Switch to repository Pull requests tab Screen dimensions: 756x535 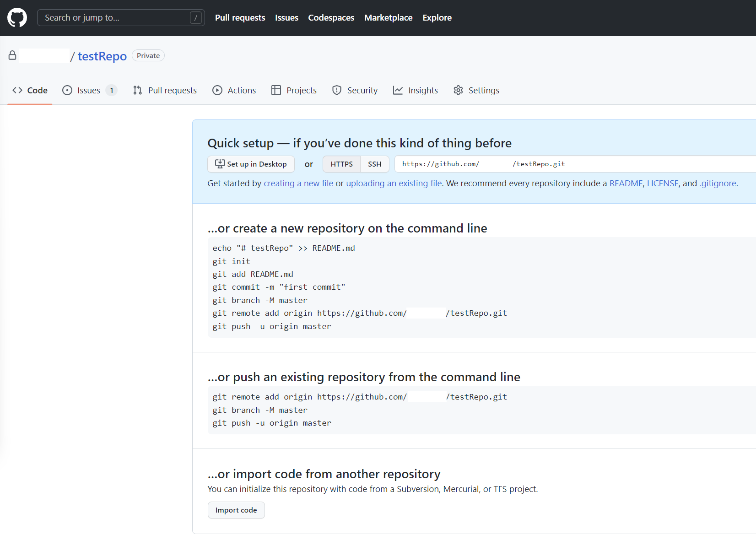point(165,90)
